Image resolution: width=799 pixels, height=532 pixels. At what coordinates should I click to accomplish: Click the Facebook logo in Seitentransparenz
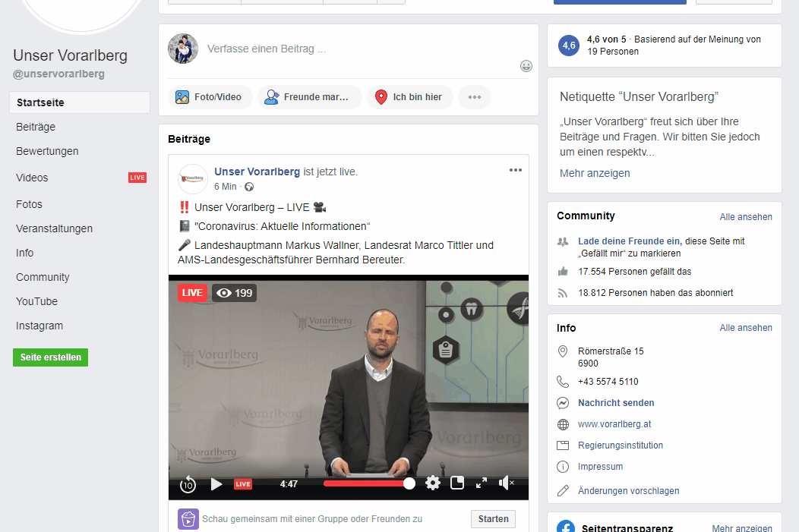(x=566, y=527)
